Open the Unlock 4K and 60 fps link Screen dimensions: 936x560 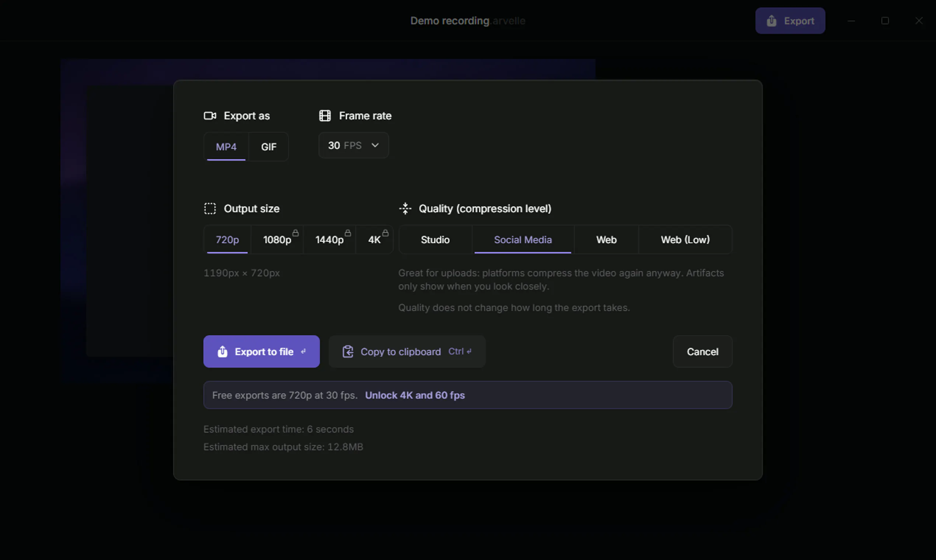(x=415, y=395)
